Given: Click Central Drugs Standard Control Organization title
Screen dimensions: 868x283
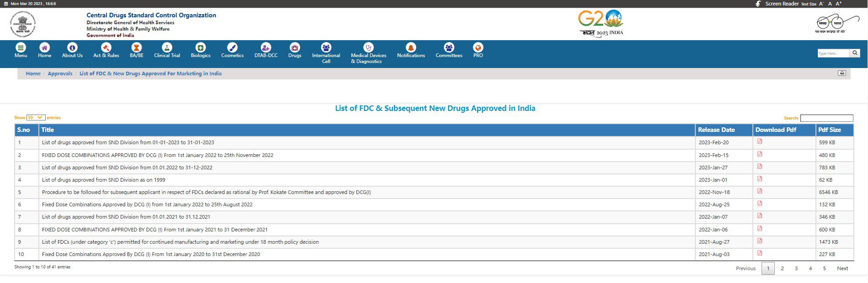Looking at the screenshot, I should click(151, 15).
